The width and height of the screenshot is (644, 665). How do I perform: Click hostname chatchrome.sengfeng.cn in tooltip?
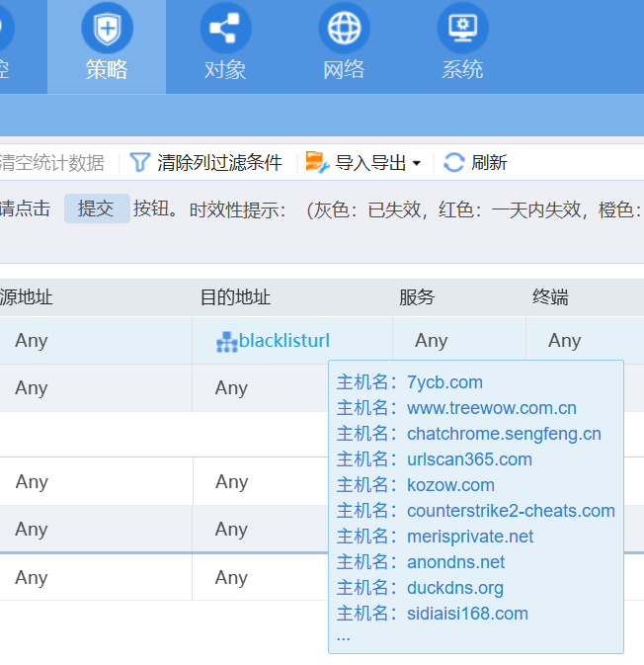[x=504, y=435]
